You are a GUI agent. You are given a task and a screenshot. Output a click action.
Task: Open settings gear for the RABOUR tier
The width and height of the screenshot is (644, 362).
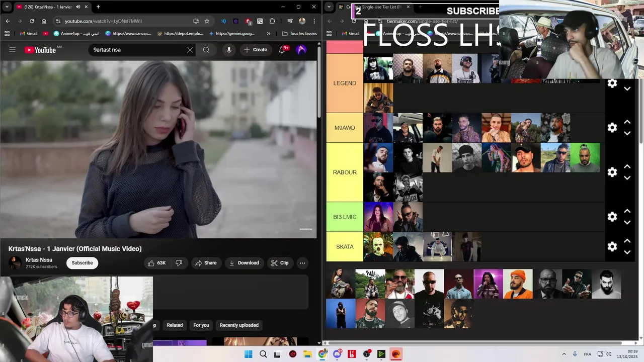click(x=612, y=172)
